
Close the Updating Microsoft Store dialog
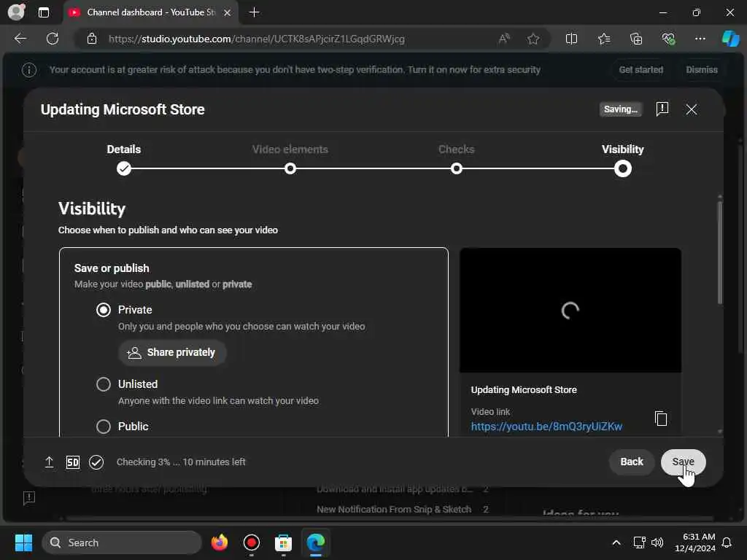pos(692,109)
